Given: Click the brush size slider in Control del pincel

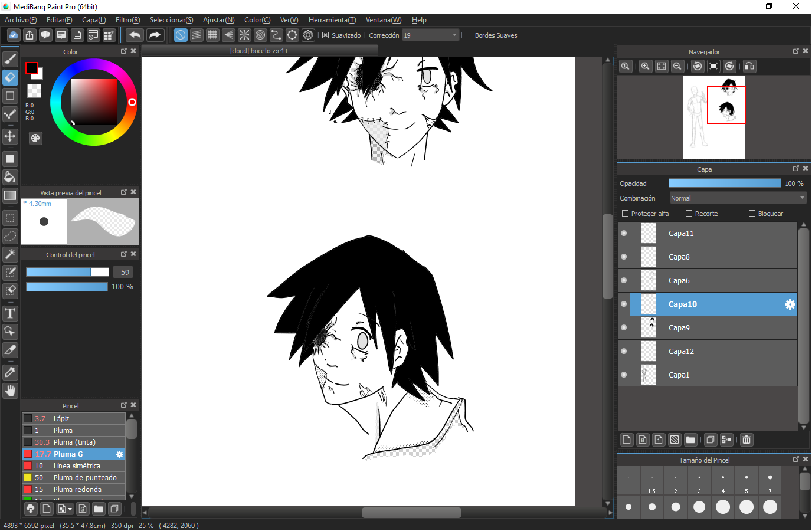Looking at the screenshot, I should point(67,272).
